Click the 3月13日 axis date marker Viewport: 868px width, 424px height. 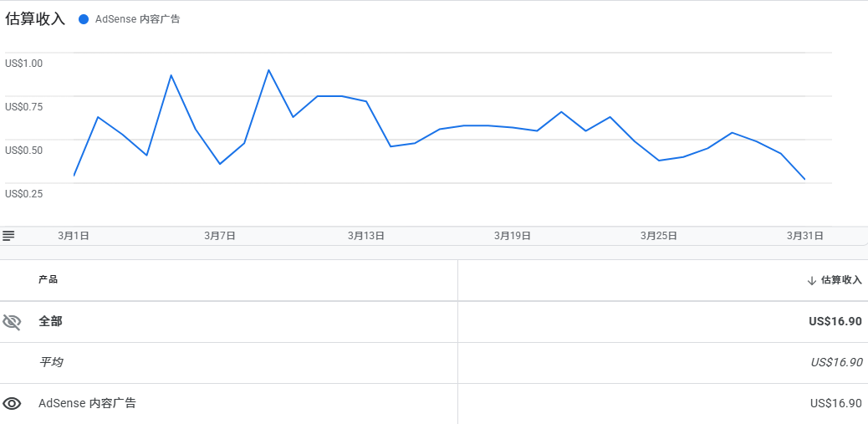click(366, 236)
